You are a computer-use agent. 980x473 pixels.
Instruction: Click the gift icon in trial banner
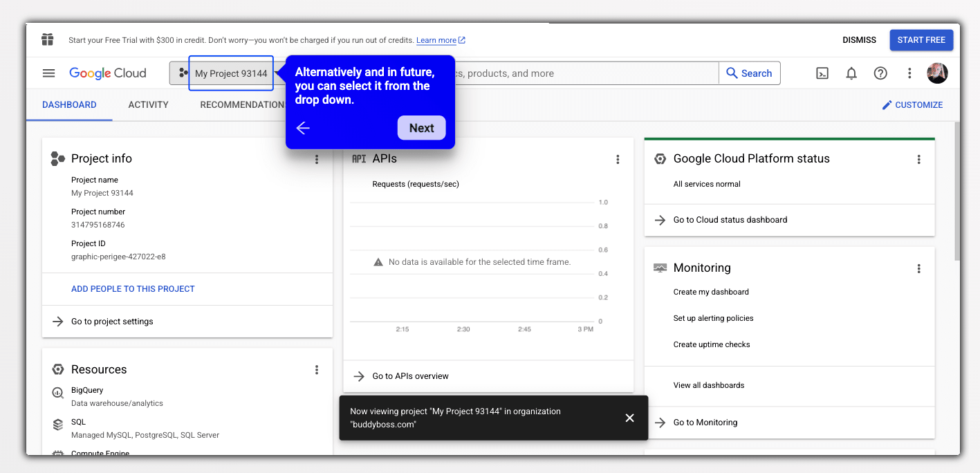point(47,39)
